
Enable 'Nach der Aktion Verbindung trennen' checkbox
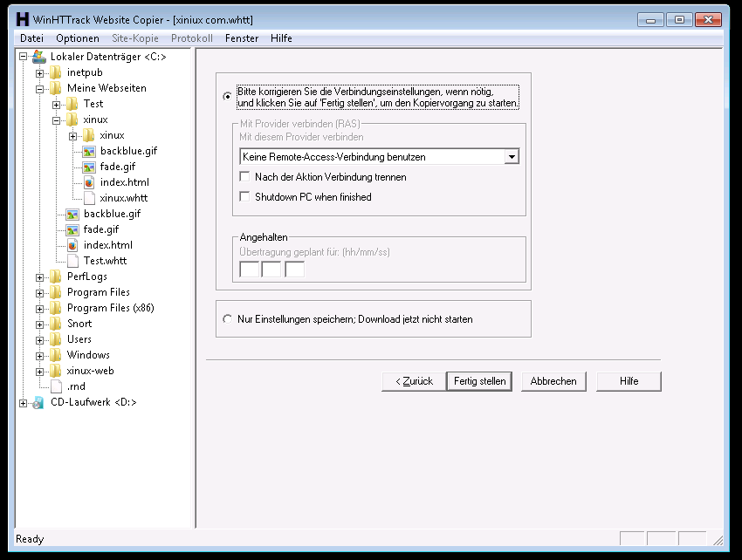(x=244, y=177)
